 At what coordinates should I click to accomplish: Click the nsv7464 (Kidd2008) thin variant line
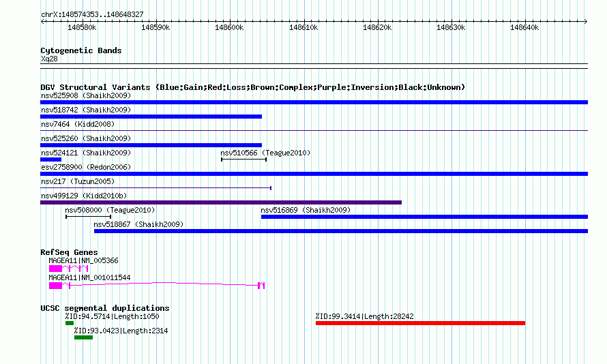click(314, 131)
